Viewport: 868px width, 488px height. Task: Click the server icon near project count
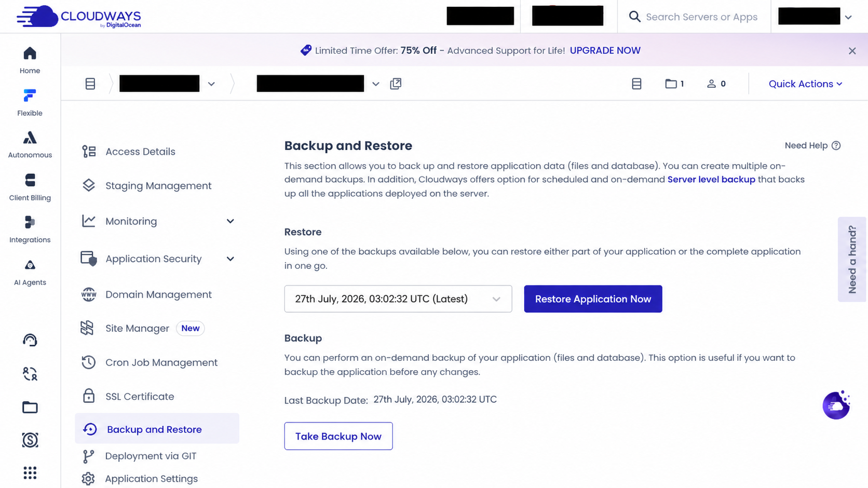(636, 84)
